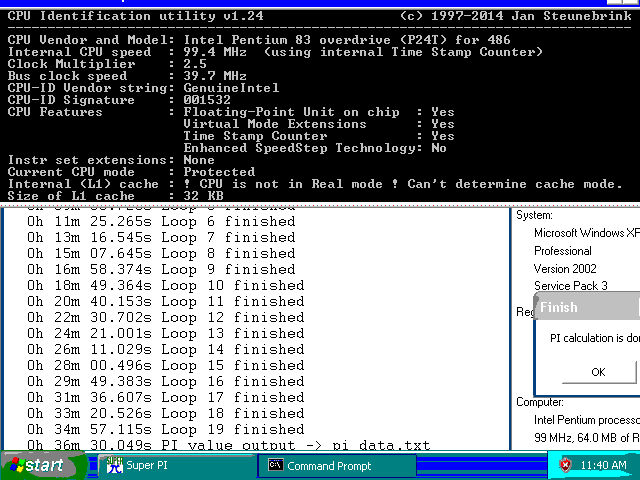Click the 'Internal CPU speed' 99.4 MHz value
The width and height of the screenshot is (640, 480).
[215, 52]
